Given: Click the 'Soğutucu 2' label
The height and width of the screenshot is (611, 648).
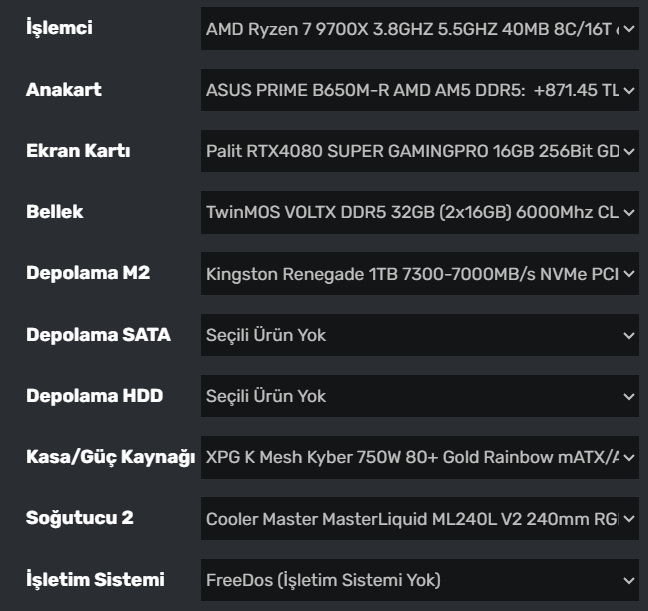Looking at the screenshot, I should click(x=79, y=518).
